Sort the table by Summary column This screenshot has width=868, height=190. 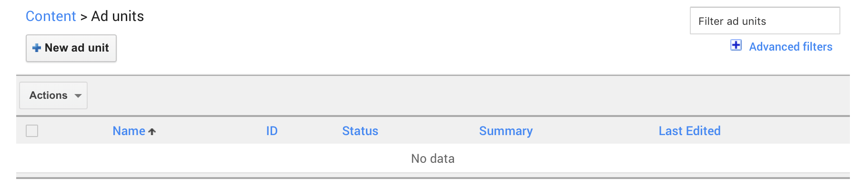click(506, 131)
